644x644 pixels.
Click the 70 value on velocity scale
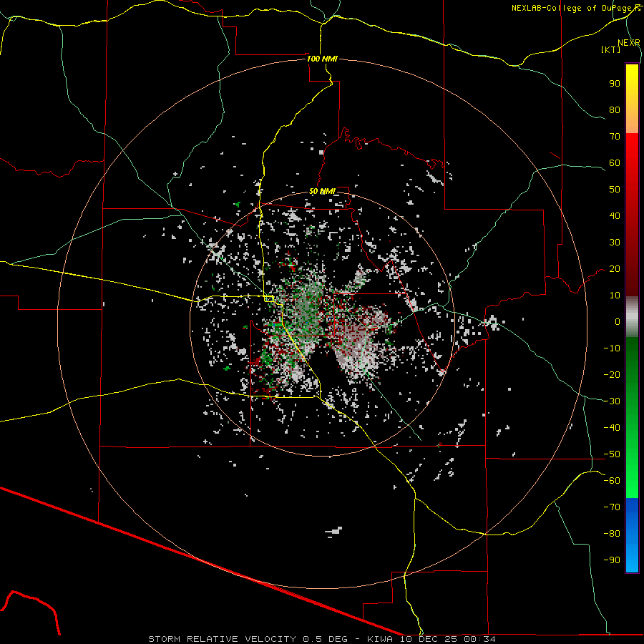click(x=615, y=137)
